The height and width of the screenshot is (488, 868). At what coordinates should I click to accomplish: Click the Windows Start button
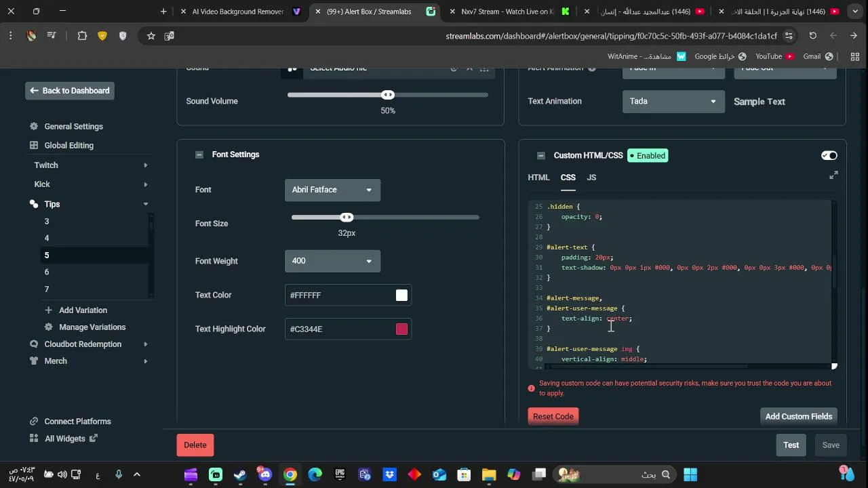click(690, 474)
